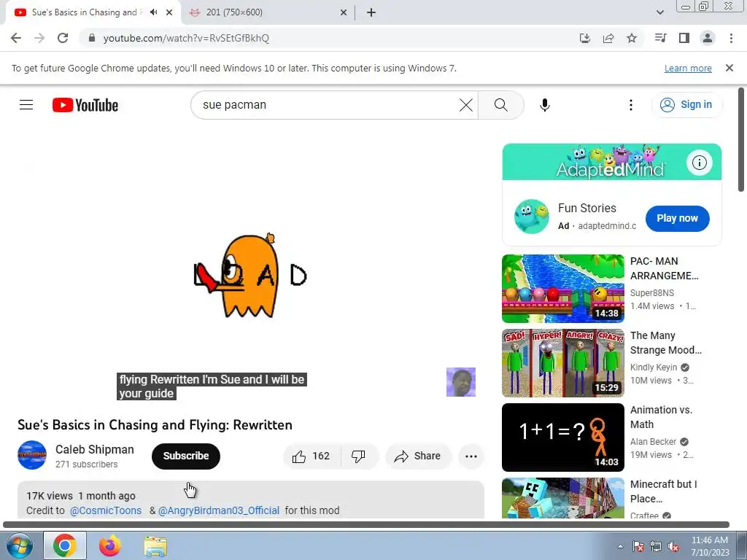Open Chrome profile avatar
This screenshot has width=747, height=560.
point(708,38)
